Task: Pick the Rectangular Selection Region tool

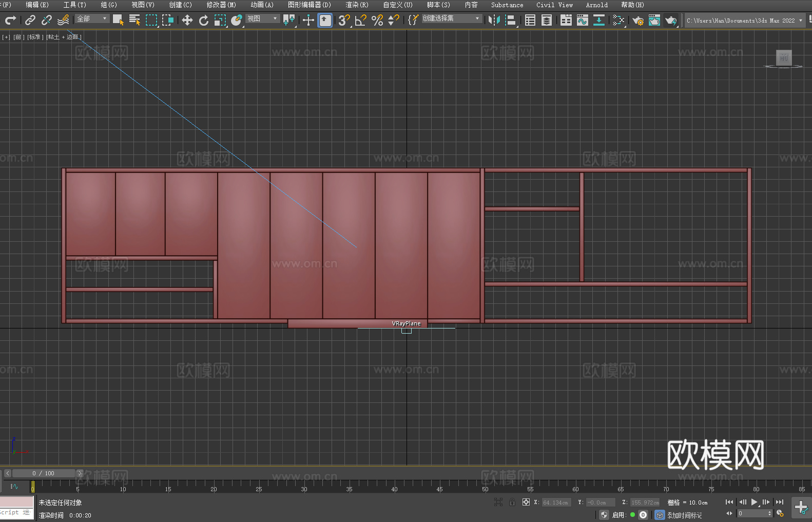Action: coord(151,20)
